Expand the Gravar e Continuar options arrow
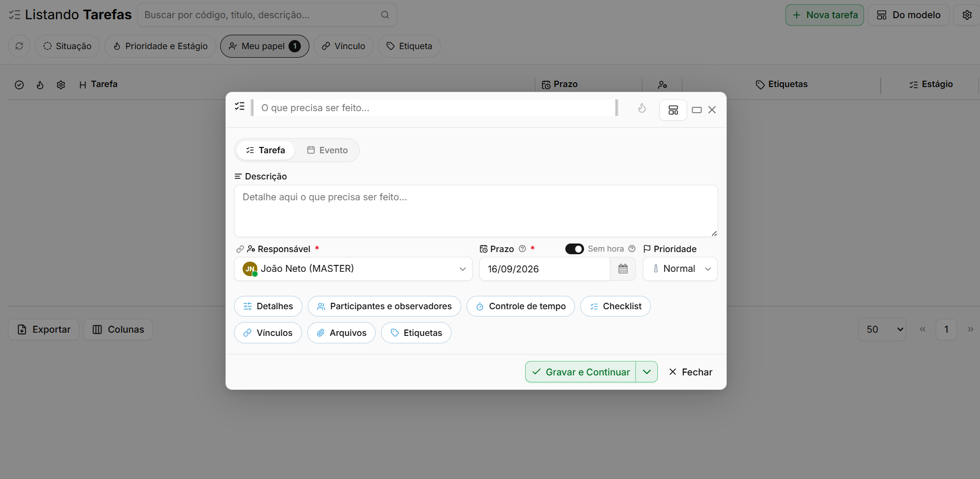Viewport: 980px width, 479px height. point(647,372)
